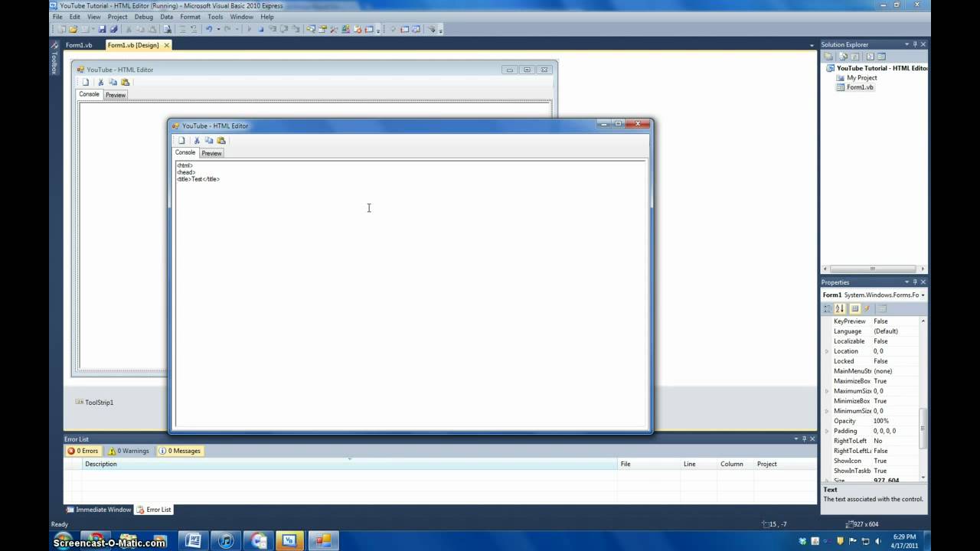This screenshot has height=551, width=980.
Task: Expand Padding property row
Action: tap(827, 431)
